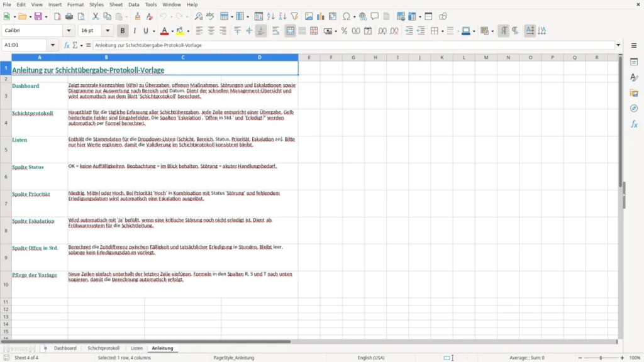
Task: Click the Format as Date icon
Action: tap(368, 31)
